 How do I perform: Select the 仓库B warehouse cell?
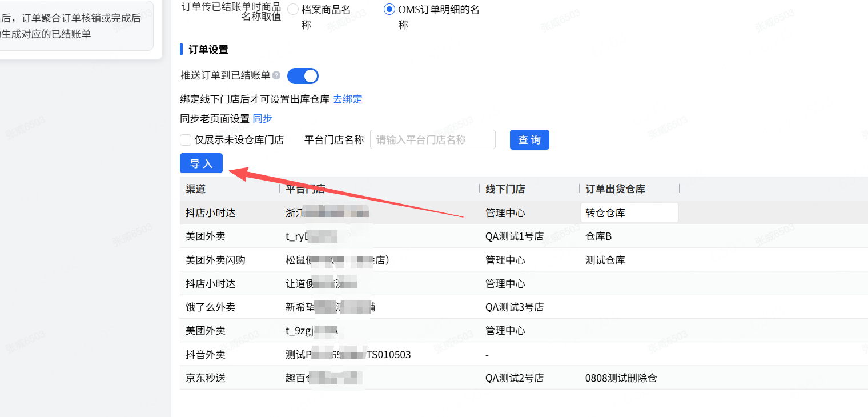tap(598, 236)
